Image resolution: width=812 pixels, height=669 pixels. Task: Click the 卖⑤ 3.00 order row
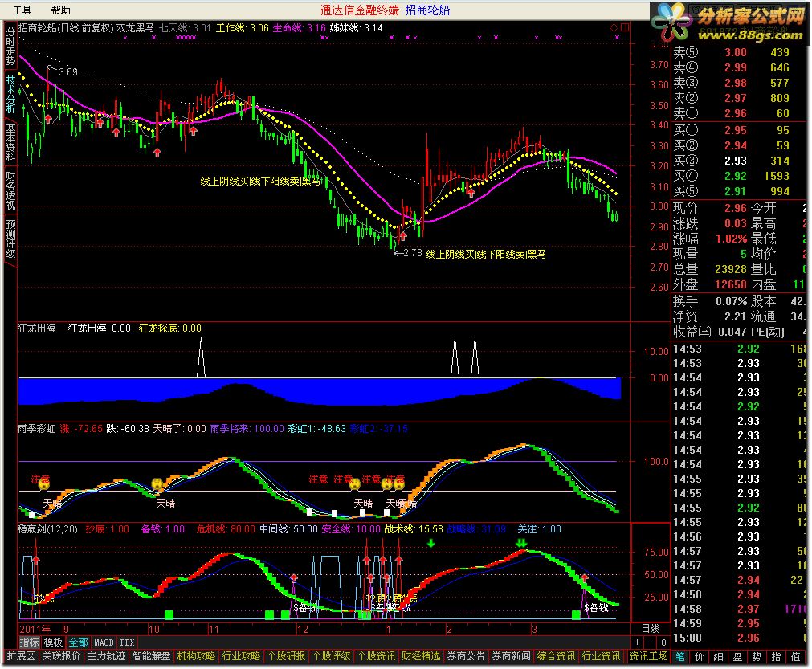[x=738, y=52]
